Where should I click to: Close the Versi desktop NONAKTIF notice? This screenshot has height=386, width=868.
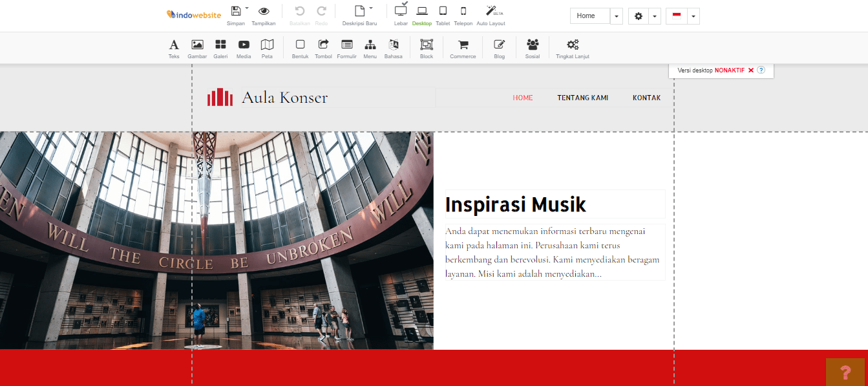coord(751,70)
